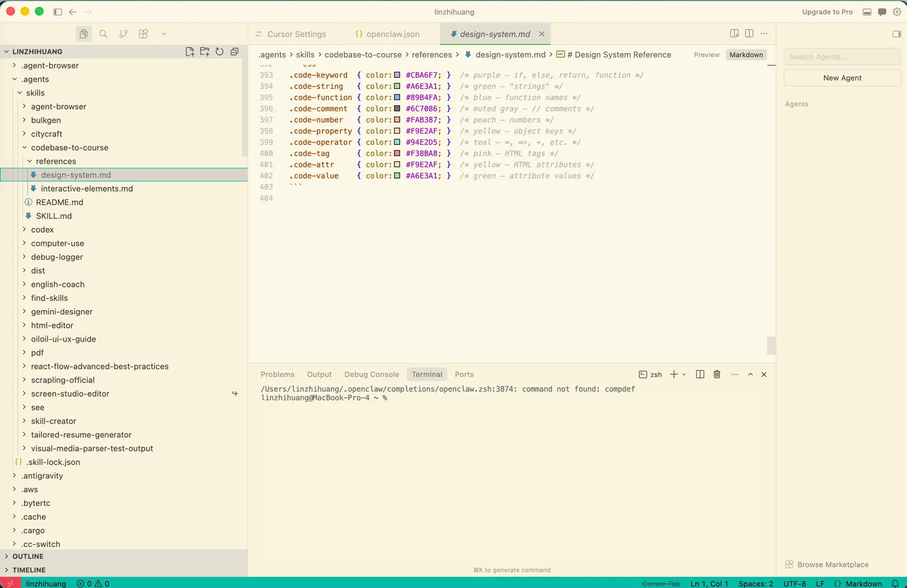Viewport: 907px width, 588px height.
Task: Click the editor vertical scrollbar thumb
Action: tap(771, 346)
